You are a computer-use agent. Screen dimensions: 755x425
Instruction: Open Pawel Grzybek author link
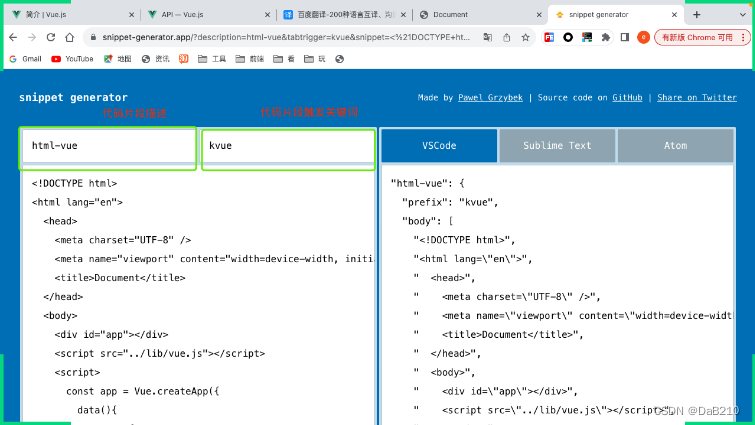coord(490,97)
